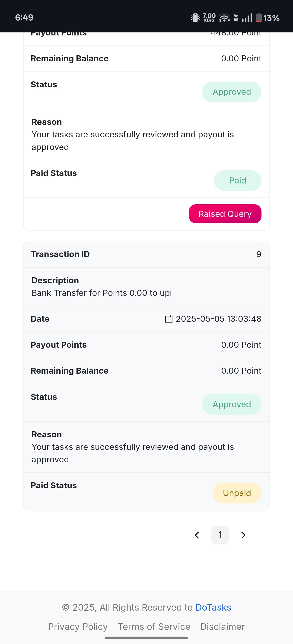
Task: Tap the Raised Query button
Action: (225, 214)
